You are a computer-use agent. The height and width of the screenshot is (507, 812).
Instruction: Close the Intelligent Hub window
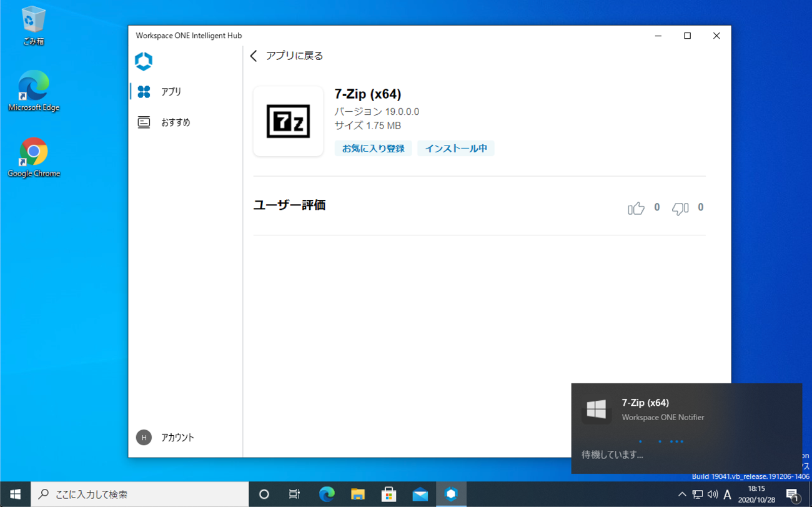[716, 36]
